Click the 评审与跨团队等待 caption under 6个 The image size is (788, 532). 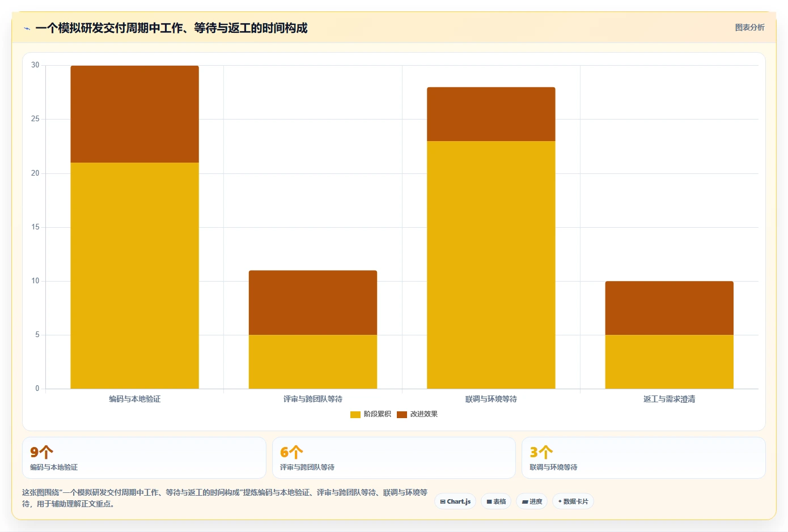pyautogui.click(x=307, y=467)
